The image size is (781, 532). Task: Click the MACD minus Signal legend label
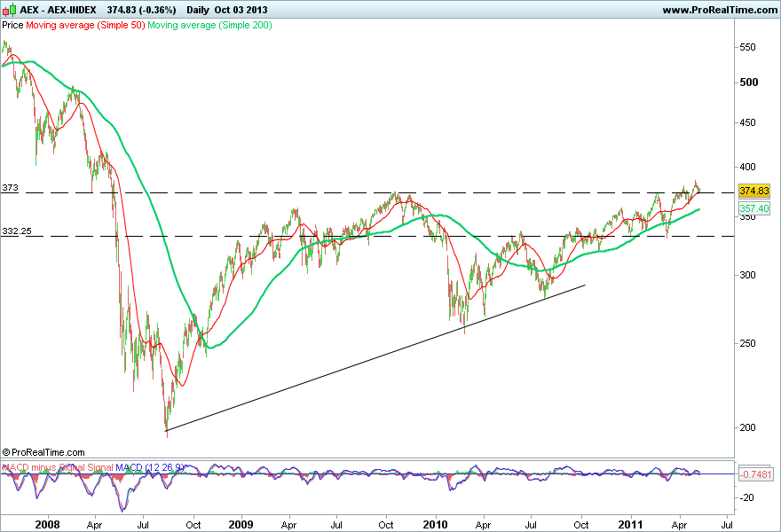[43, 467]
